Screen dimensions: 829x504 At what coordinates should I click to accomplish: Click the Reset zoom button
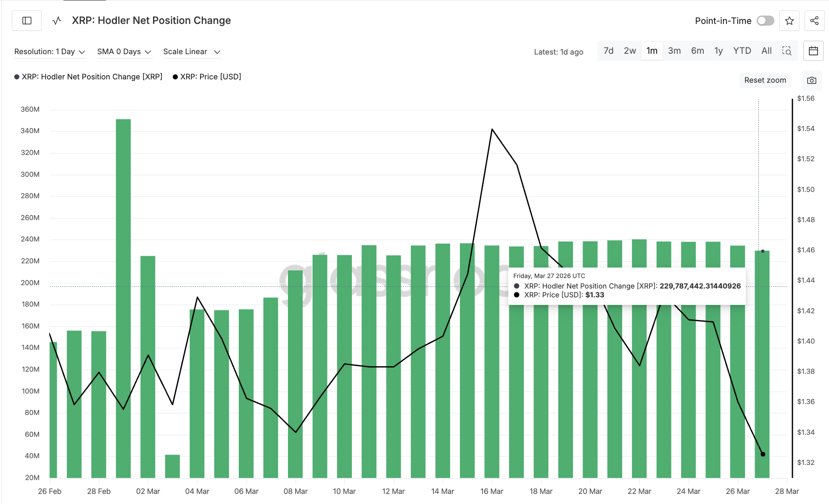(x=765, y=80)
